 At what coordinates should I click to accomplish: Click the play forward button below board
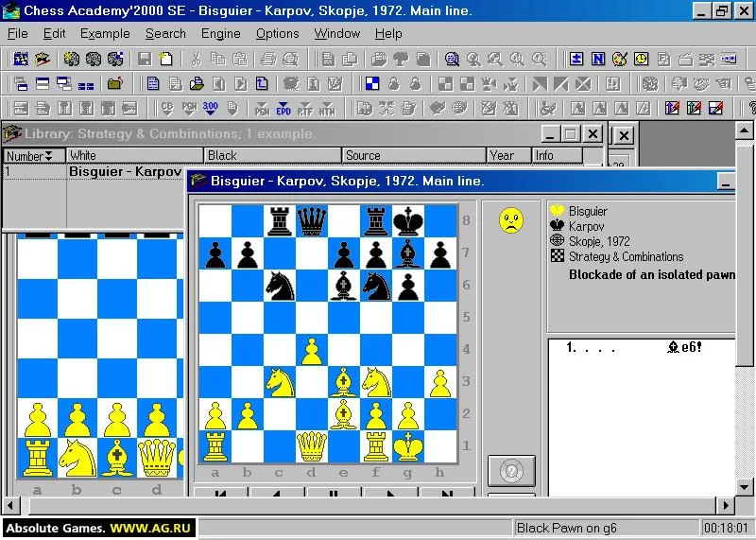click(390, 492)
